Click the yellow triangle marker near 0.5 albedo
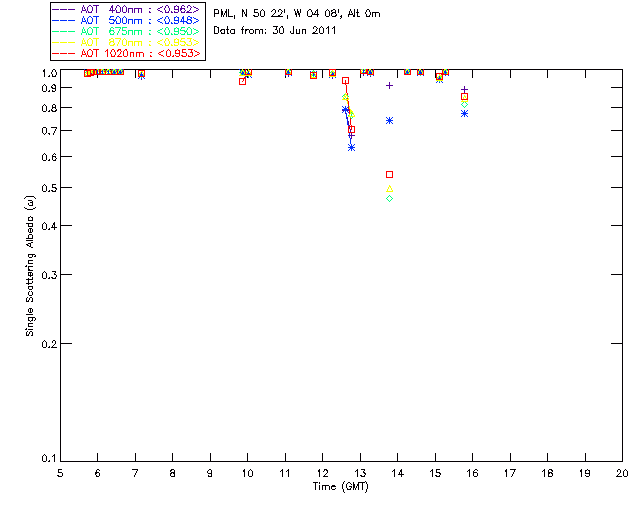This screenshot has height=512, width=640. tap(389, 189)
